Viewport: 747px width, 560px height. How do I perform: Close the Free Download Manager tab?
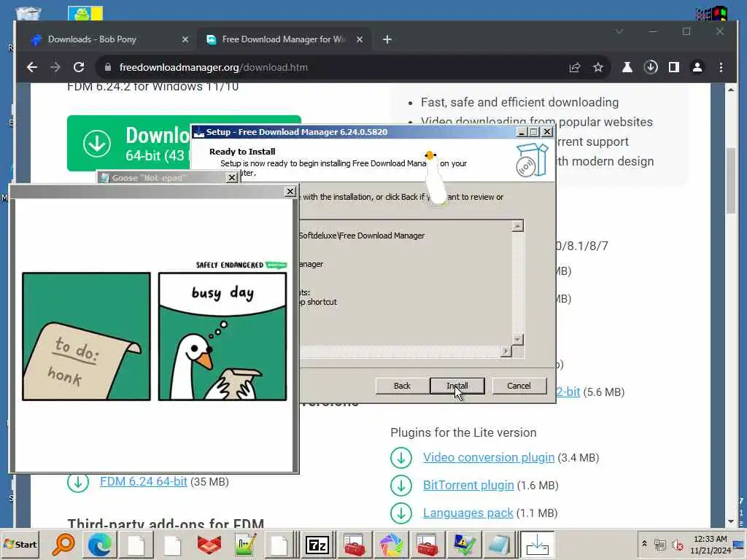[x=360, y=39]
